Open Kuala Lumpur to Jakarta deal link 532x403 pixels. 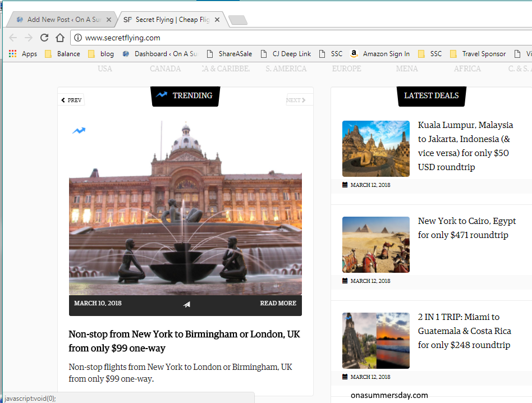[x=465, y=146]
